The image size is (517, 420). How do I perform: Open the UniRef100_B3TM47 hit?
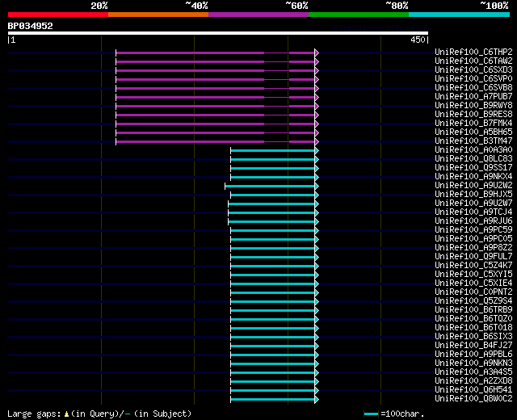point(473,141)
